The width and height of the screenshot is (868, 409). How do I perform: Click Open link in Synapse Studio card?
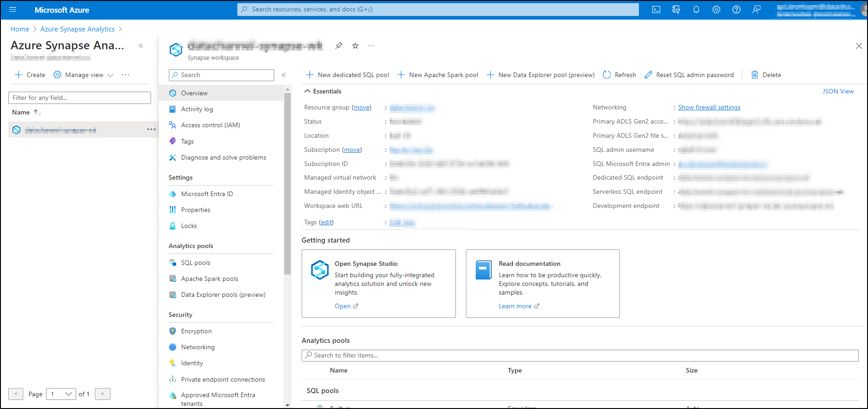pos(346,306)
